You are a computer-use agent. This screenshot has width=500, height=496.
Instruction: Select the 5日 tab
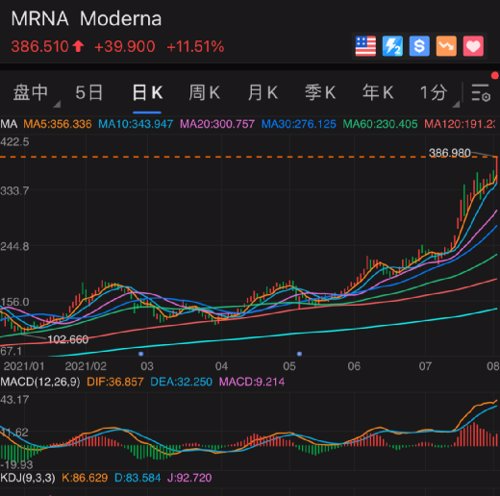click(x=89, y=93)
